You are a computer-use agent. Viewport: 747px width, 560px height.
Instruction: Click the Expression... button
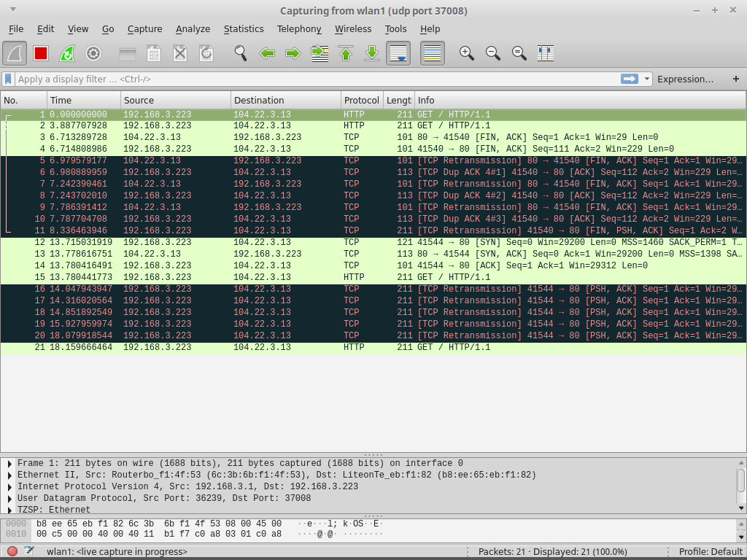[685, 79]
